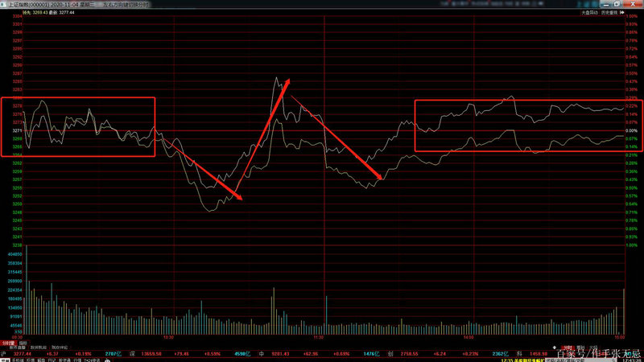Click the 沪 index icon in status bar

4,352
